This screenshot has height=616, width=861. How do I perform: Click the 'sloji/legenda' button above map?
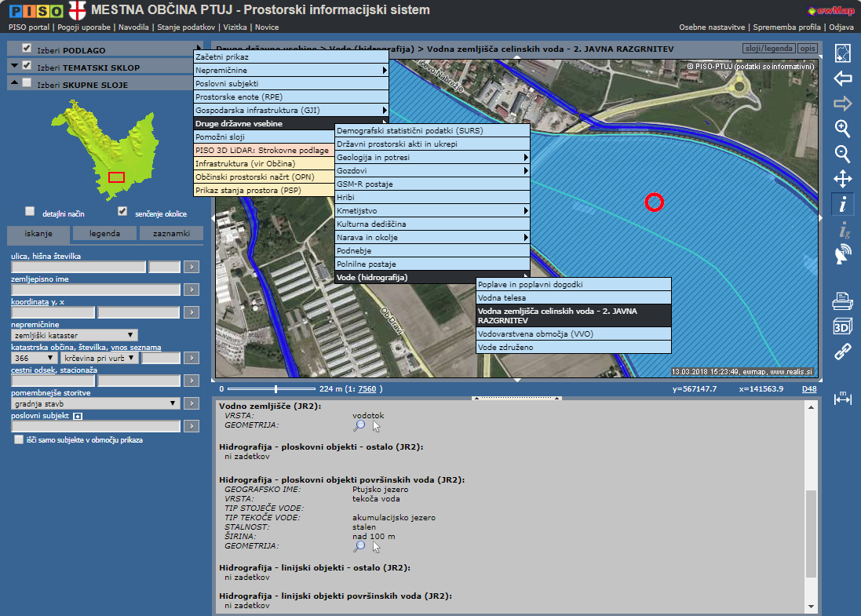768,49
